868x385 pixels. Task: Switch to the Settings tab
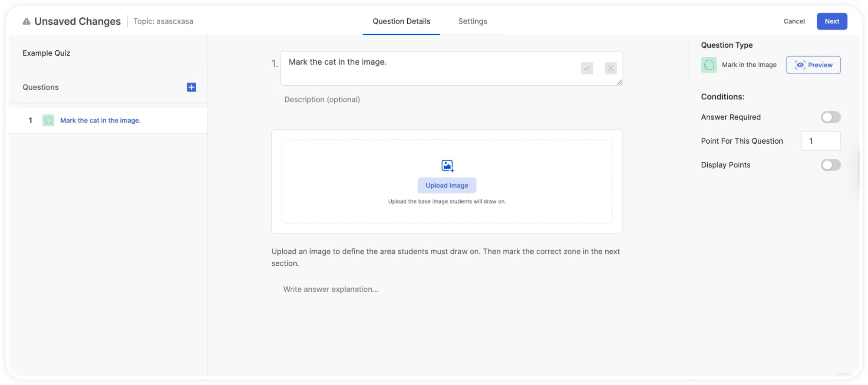tap(472, 21)
